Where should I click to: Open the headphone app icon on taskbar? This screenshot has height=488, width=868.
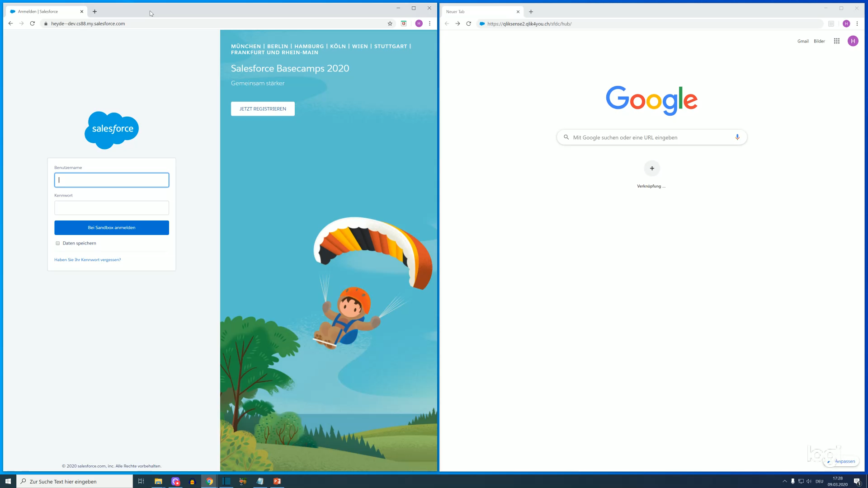tap(192, 481)
